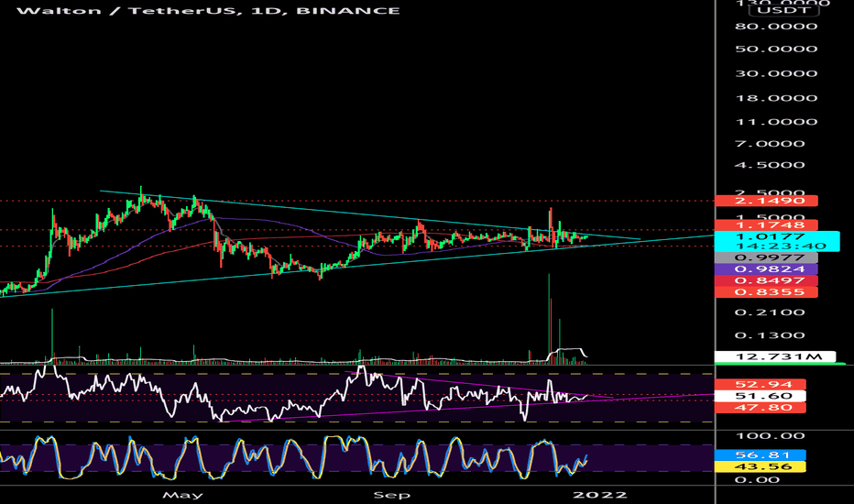Screen dimensions: 854x504
Task: Click the 4.5000 price axis label
Action: (x=770, y=165)
